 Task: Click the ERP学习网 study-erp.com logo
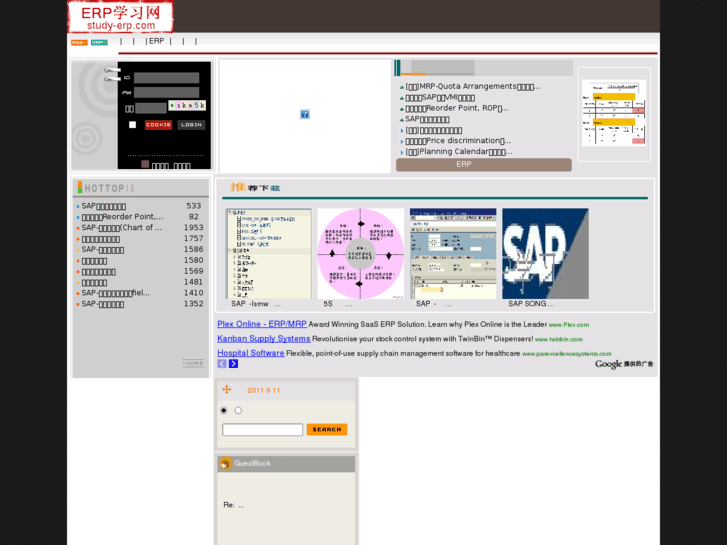coord(120,17)
